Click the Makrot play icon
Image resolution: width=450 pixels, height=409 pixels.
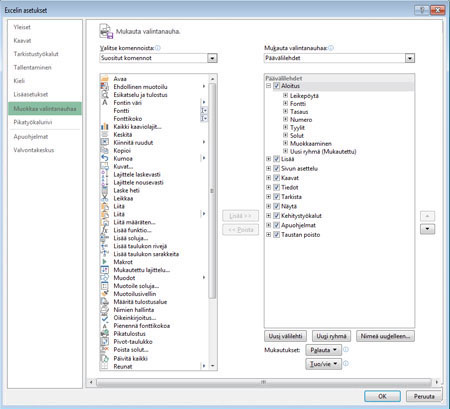click(105, 262)
